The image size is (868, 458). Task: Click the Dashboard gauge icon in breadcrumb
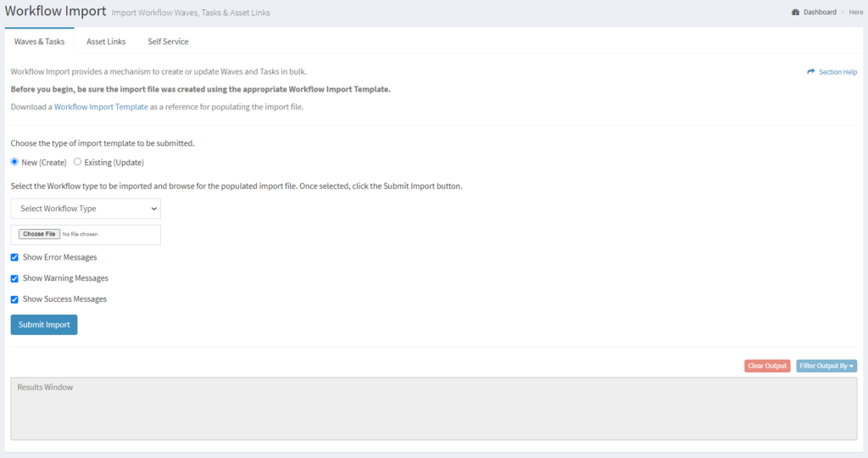(x=795, y=13)
